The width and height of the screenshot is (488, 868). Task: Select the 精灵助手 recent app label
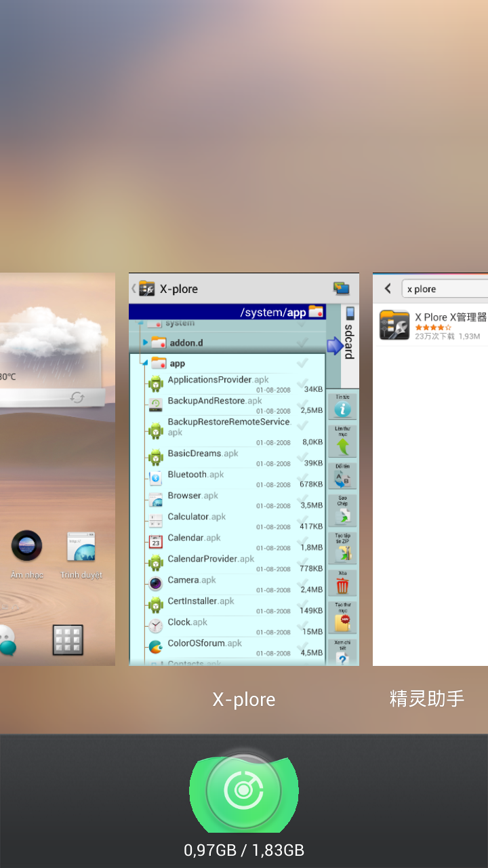click(427, 699)
